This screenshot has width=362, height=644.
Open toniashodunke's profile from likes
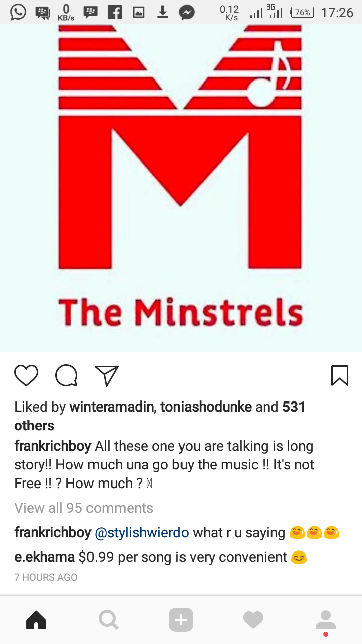point(206,407)
